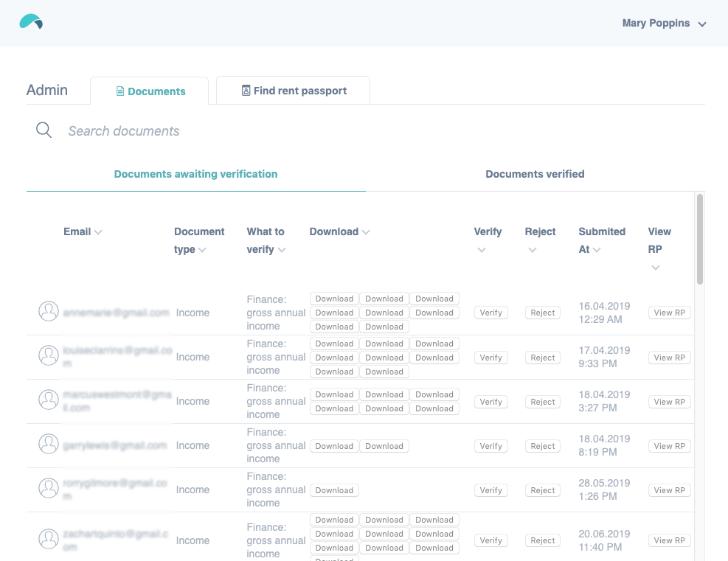Click the app logo in the header

(31, 22)
